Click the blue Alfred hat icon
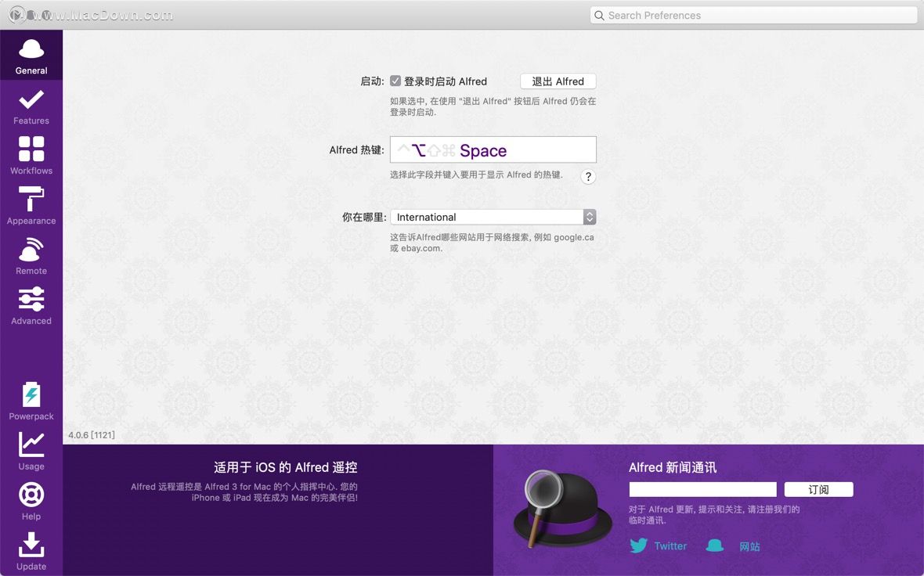 [715, 546]
